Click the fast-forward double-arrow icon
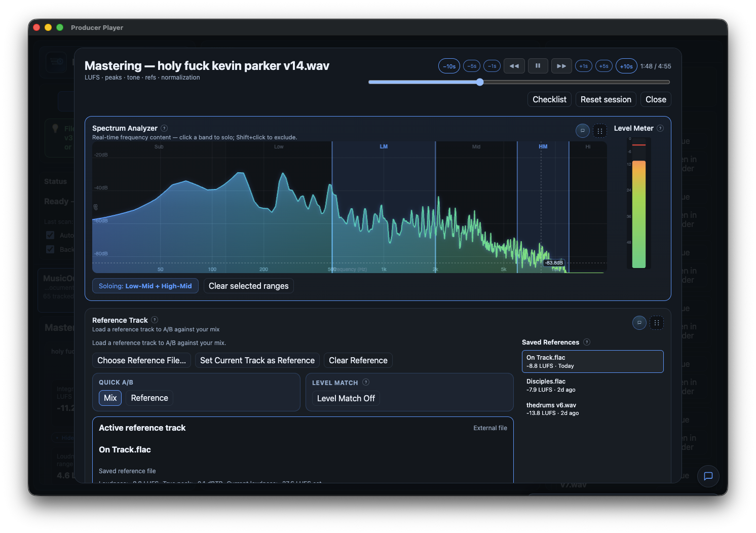The image size is (756, 533). pyautogui.click(x=561, y=66)
